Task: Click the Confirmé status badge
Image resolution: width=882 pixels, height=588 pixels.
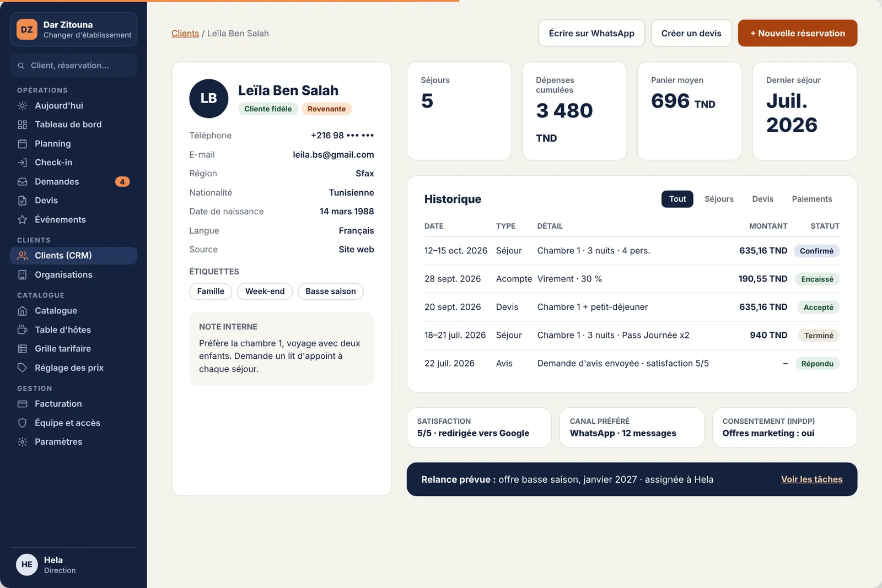Action: pyautogui.click(x=816, y=251)
